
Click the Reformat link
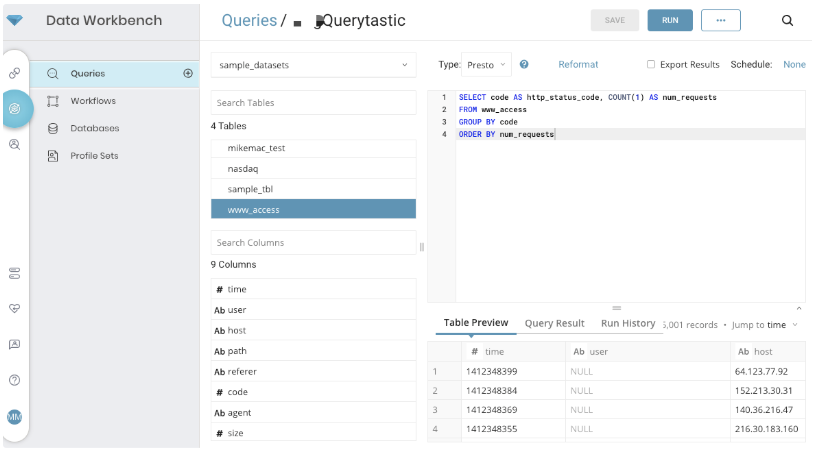click(x=578, y=64)
